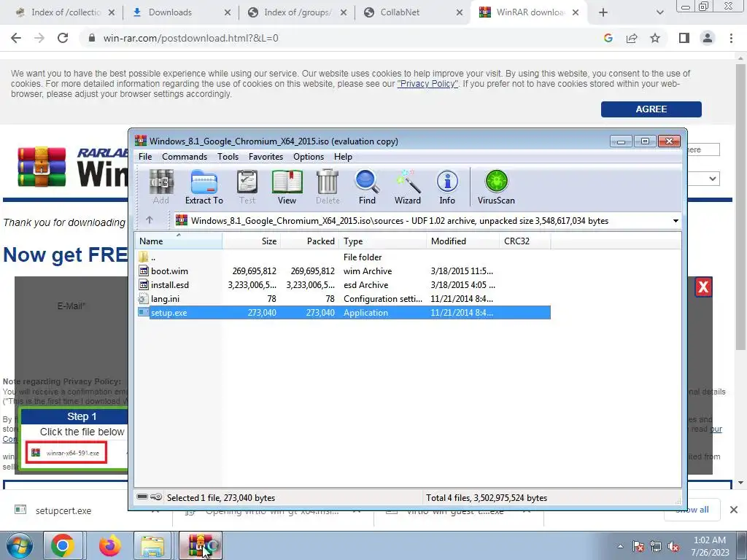747x560 pixels.
Task: Open Firefox from the taskbar
Action: coord(109,545)
